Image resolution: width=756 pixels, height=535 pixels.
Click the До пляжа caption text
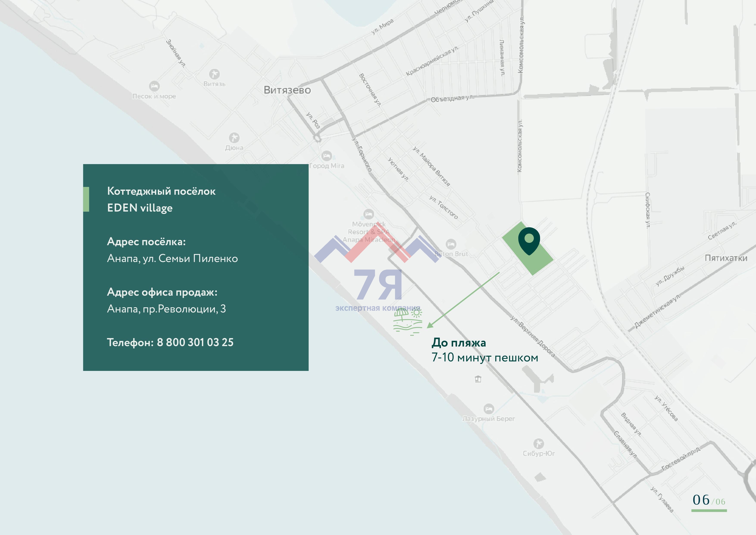coord(458,343)
